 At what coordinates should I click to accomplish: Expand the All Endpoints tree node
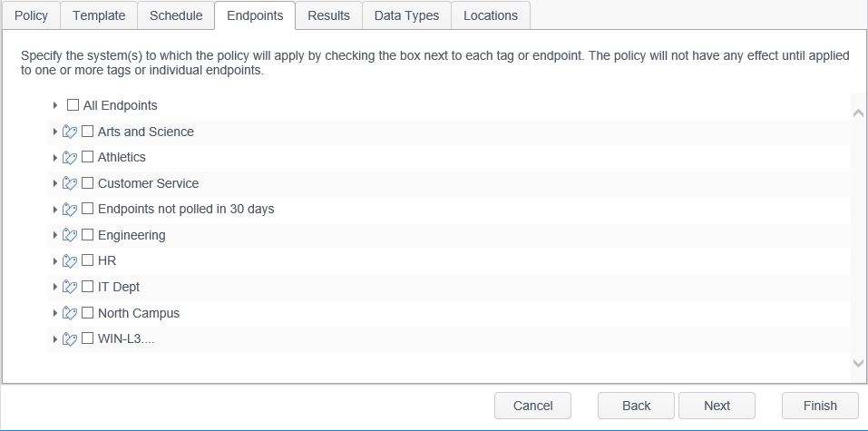(x=55, y=106)
